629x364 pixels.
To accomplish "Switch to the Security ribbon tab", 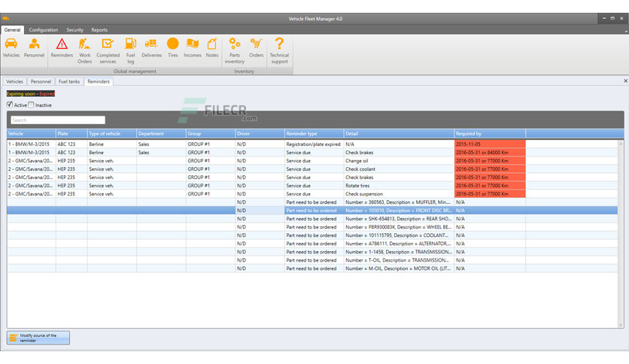I will tap(74, 29).
